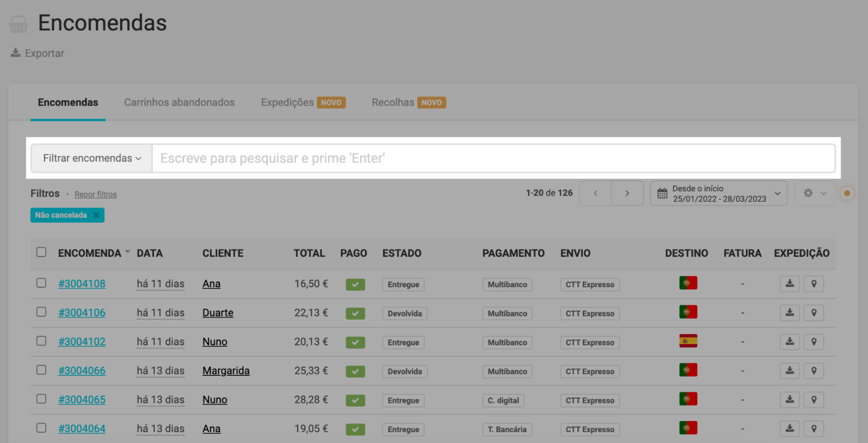
Task: Open order #3004064 link
Action: 82,429
